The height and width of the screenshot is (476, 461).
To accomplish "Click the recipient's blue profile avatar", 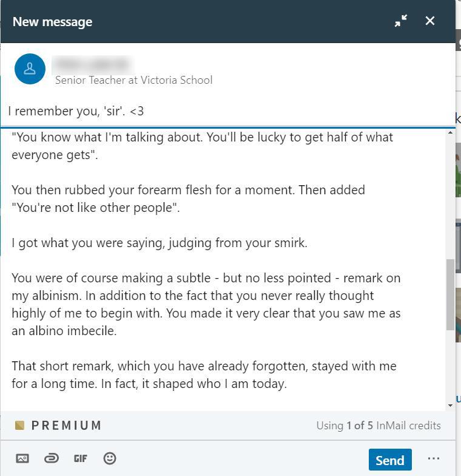I will click(30, 69).
